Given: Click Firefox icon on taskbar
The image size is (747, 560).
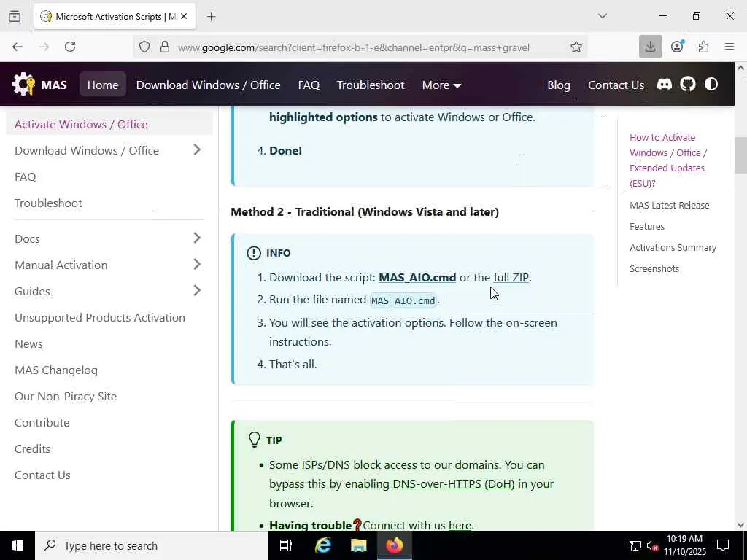Looking at the screenshot, I should [x=395, y=545].
